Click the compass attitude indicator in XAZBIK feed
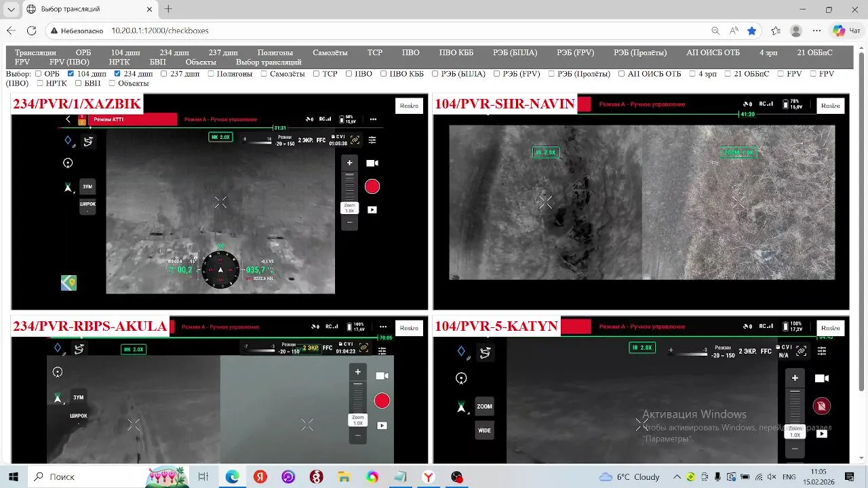868x488 pixels. pyautogui.click(x=220, y=269)
